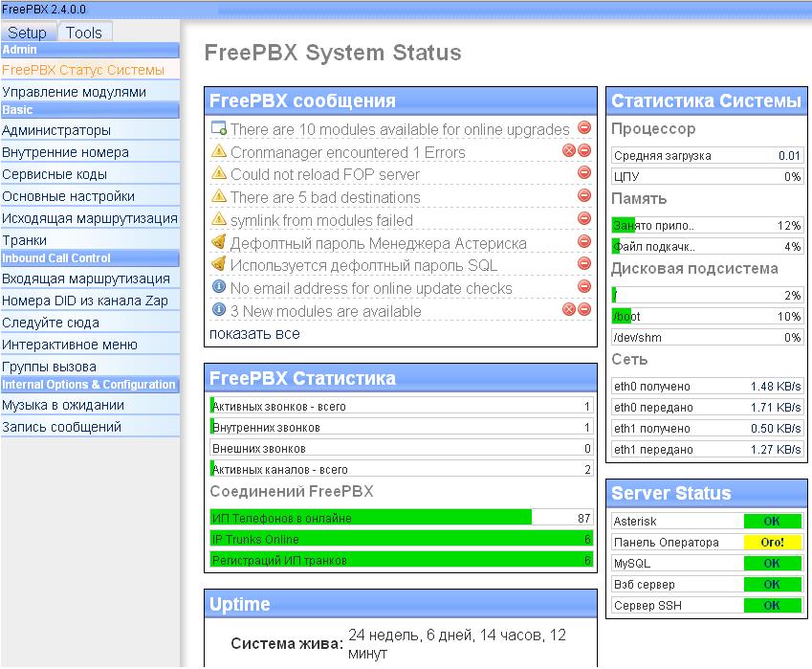Dismiss the 'Используется дефолтный пароль SQL' notice

point(584,263)
